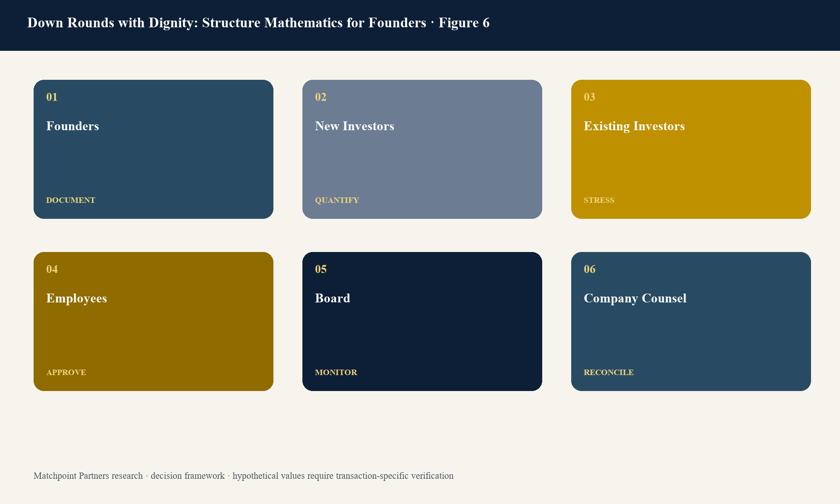Click the New Investors card heading
Image resolution: width=840 pixels, height=504 pixels.
click(x=354, y=126)
